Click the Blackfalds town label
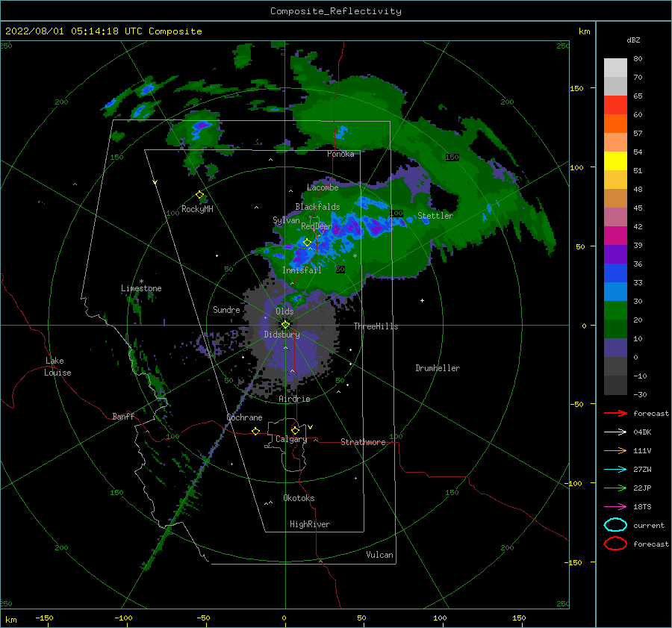The image size is (672, 628). 317,207
